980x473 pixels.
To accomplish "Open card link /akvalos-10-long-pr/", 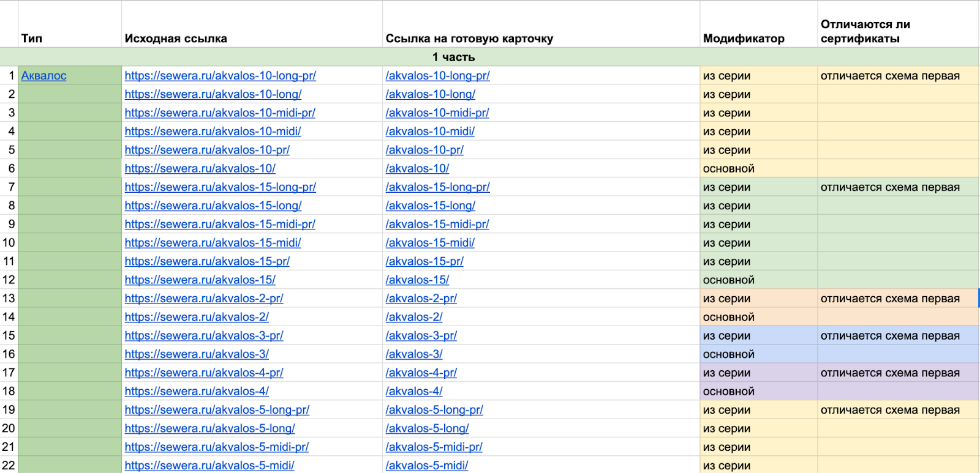I will [x=438, y=76].
